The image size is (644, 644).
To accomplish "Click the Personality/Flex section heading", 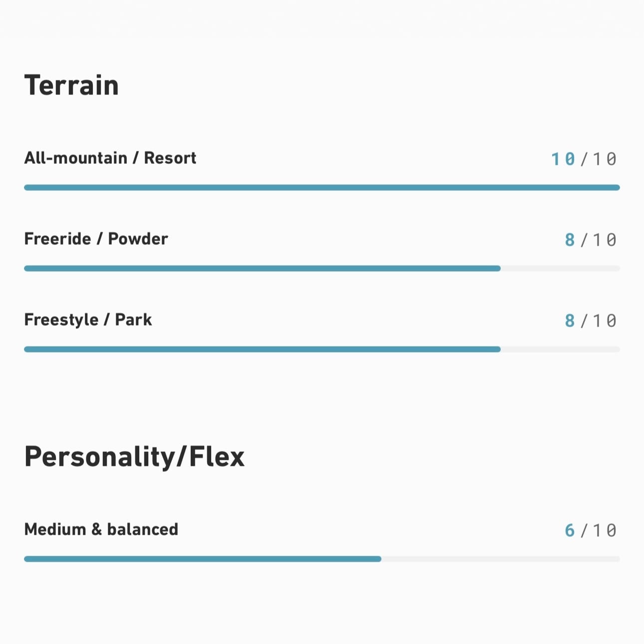I will [x=134, y=457].
